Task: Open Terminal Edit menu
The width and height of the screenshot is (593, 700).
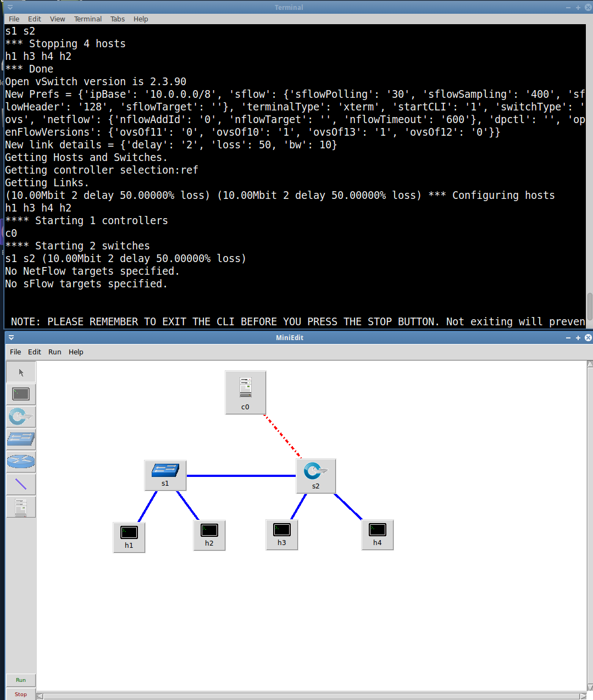Action: pyautogui.click(x=35, y=19)
